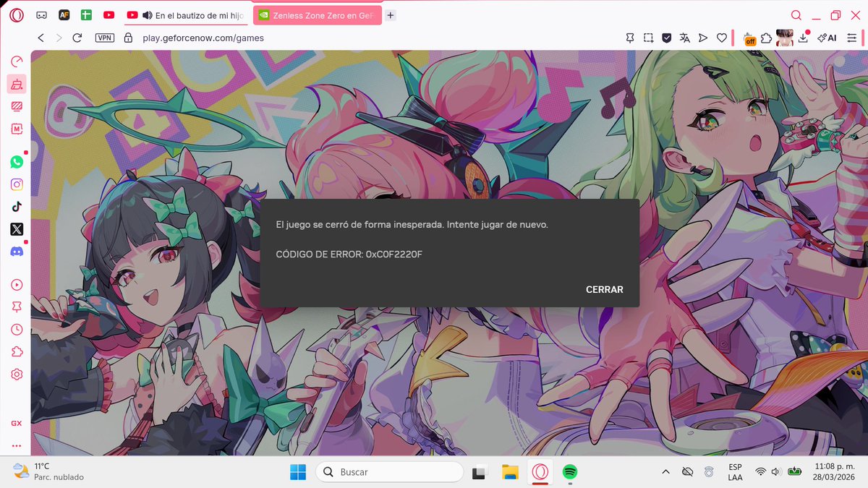The height and width of the screenshot is (488, 868).
Task: Open the GX Cleaner broom sidebar icon
Action: 17,84
